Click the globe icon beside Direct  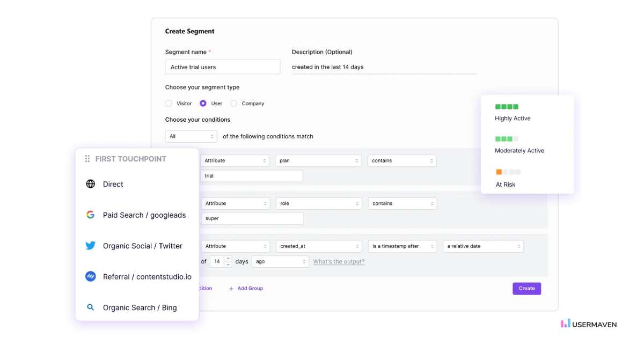point(91,184)
